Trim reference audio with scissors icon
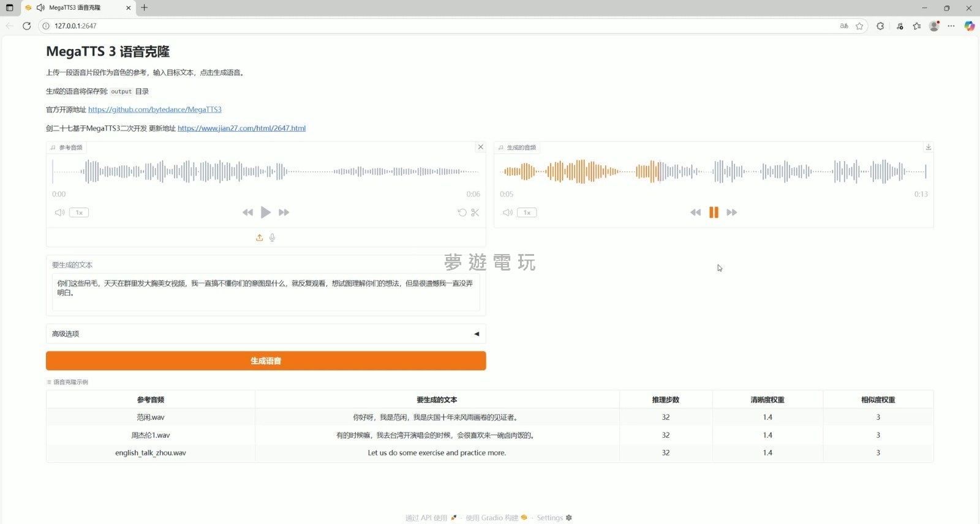Viewport: 980px width, 524px height. 475,212
